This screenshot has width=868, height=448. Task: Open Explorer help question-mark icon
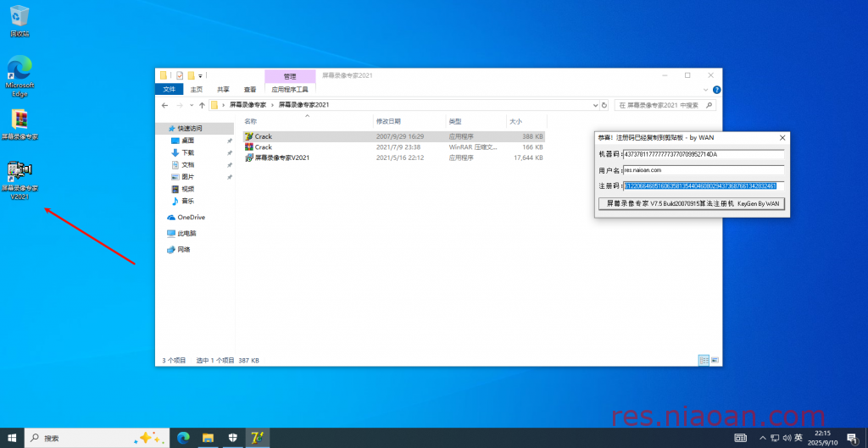[x=716, y=89]
